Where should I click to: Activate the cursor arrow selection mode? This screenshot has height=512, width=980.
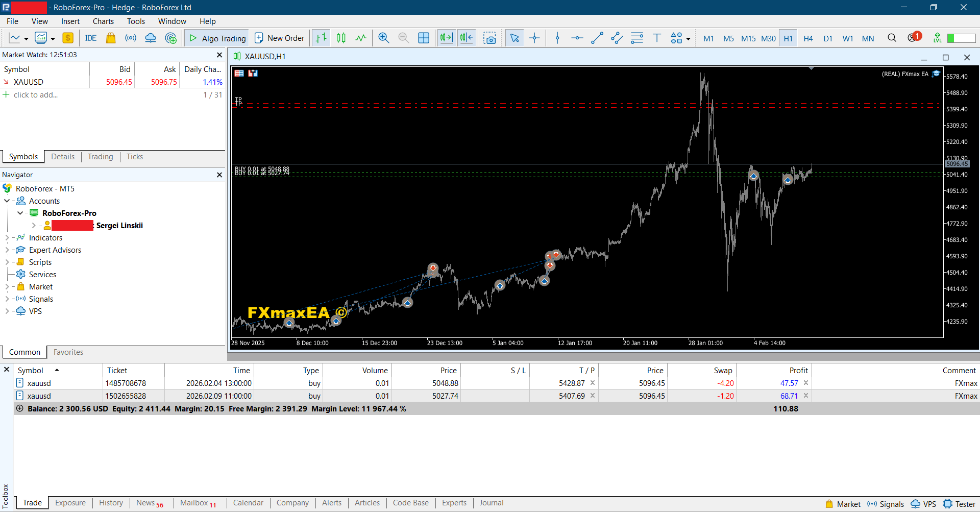click(x=514, y=38)
